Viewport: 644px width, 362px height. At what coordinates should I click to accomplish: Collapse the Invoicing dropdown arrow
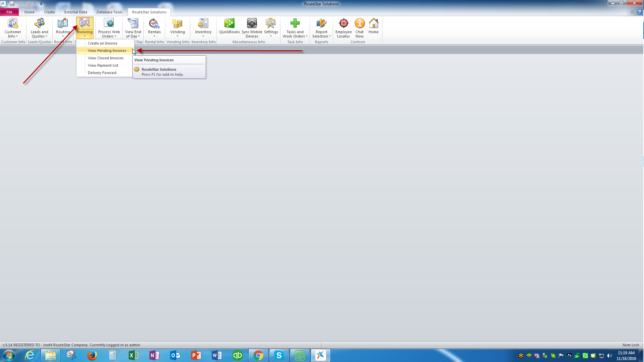tap(84, 36)
